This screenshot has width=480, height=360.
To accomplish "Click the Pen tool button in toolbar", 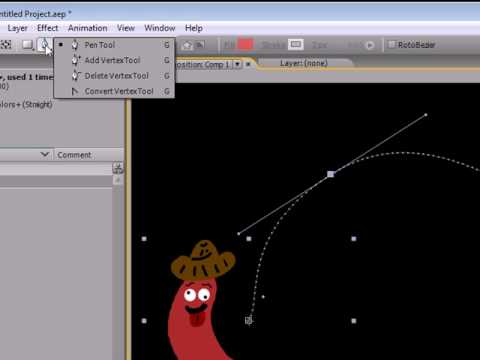I will coord(44,45).
